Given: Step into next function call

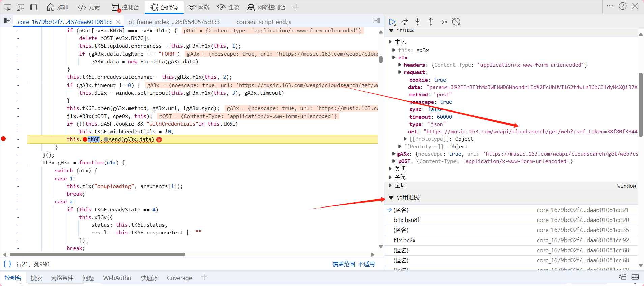Looking at the screenshot, I should tap(417, 22).
